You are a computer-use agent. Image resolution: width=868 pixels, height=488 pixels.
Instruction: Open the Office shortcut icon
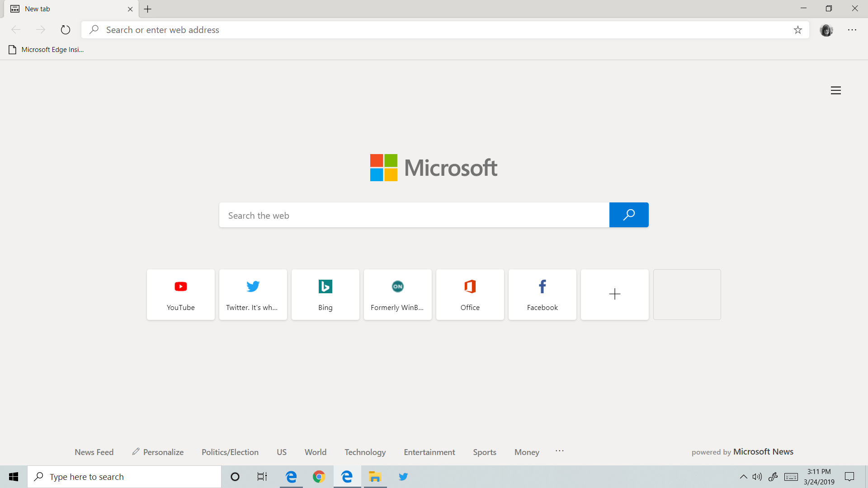coord(470,294)
